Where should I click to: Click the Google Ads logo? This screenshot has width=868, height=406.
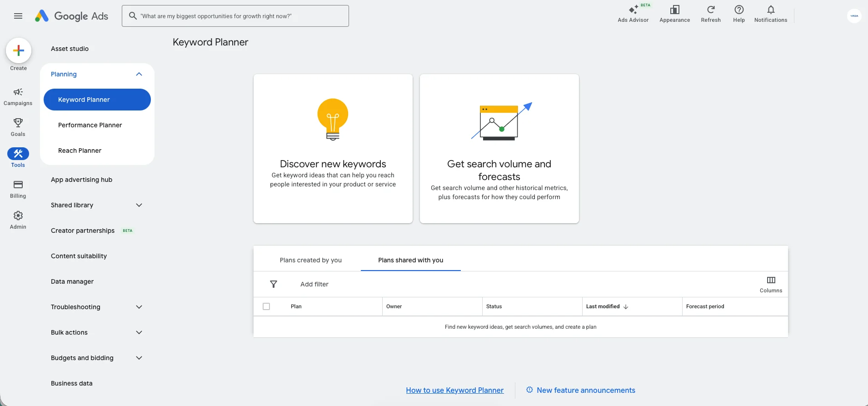(72, 16)
